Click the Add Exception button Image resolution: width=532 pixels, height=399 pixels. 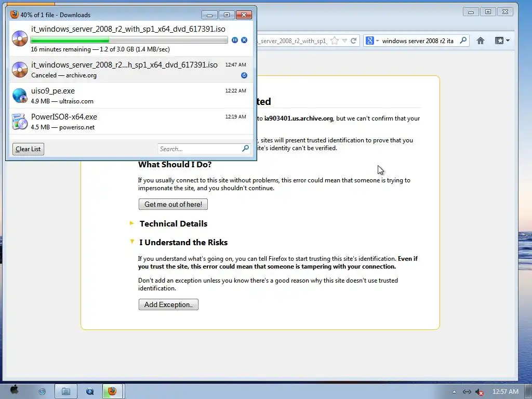point(168,304)
